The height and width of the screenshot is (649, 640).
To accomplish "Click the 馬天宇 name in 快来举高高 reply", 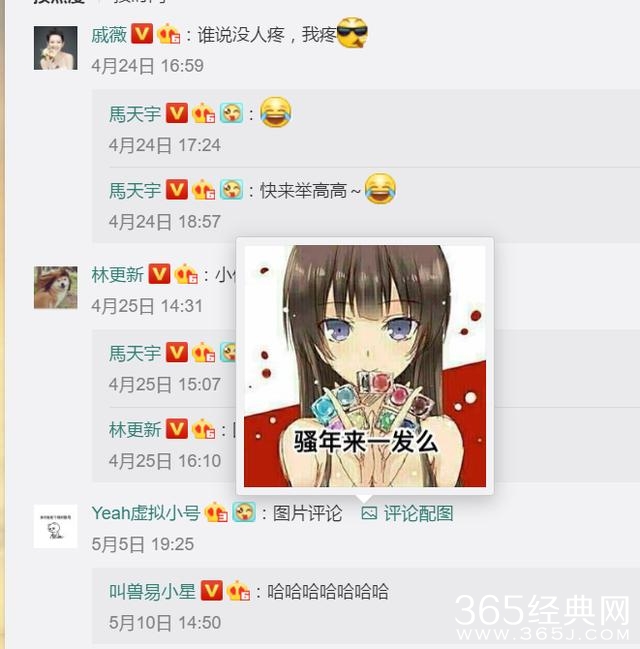I will 135,190.
